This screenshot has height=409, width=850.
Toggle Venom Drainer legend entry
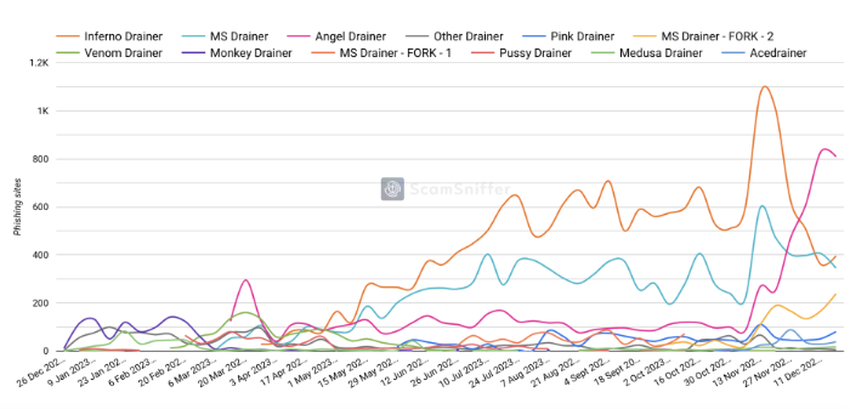pos(109,53)
